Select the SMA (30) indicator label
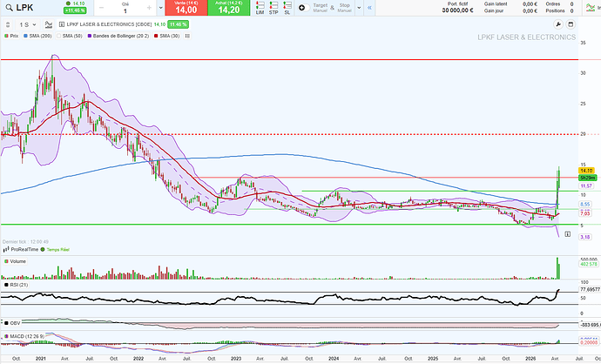The width and height of the screenshot is (601, 364). pos(166,36)
